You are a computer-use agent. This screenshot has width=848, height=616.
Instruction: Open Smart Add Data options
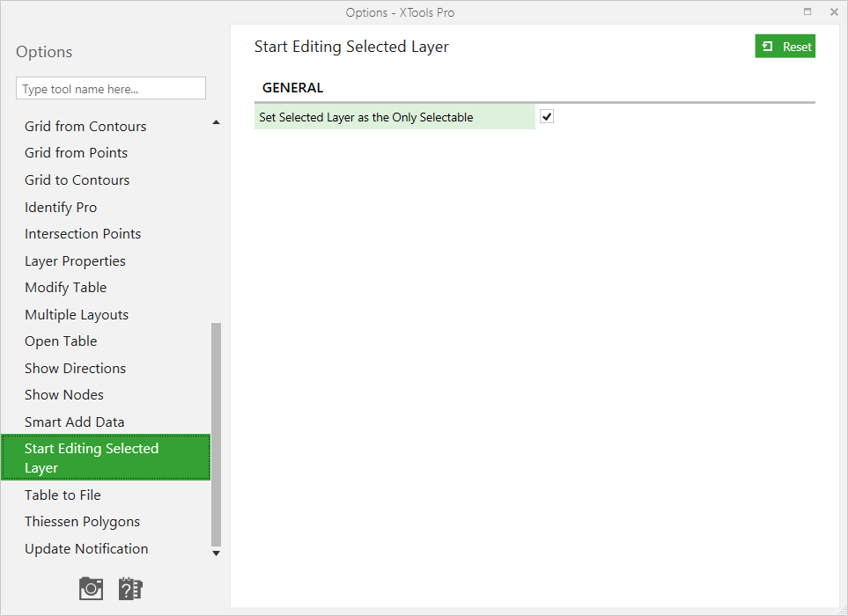75,422
